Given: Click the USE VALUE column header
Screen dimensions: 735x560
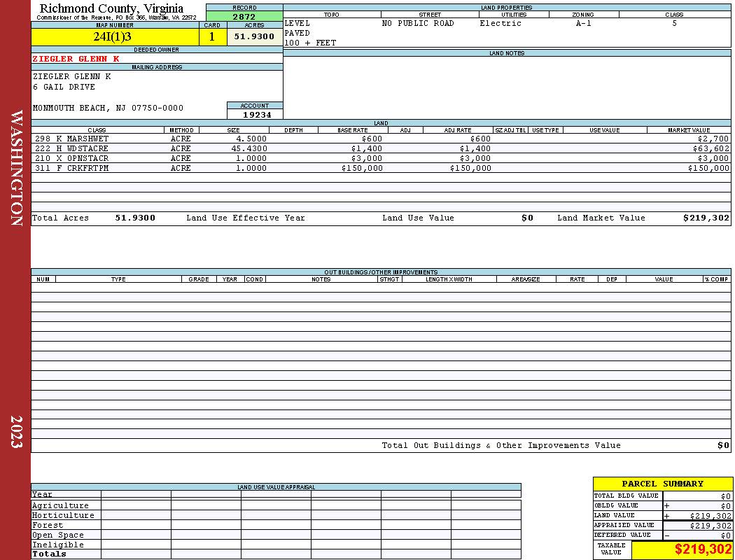Looking at the screenshot, I should point(604,130).
